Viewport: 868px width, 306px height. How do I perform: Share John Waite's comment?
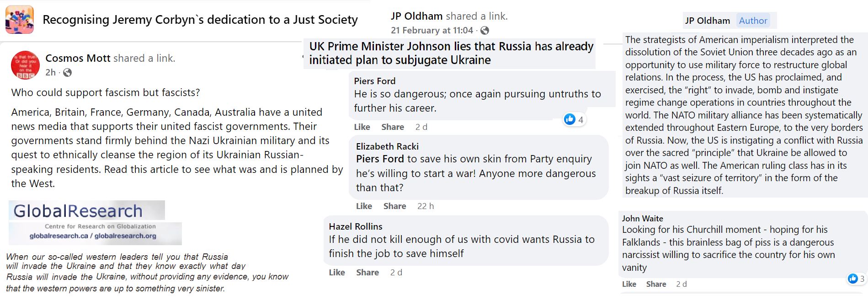coord(656,285)
